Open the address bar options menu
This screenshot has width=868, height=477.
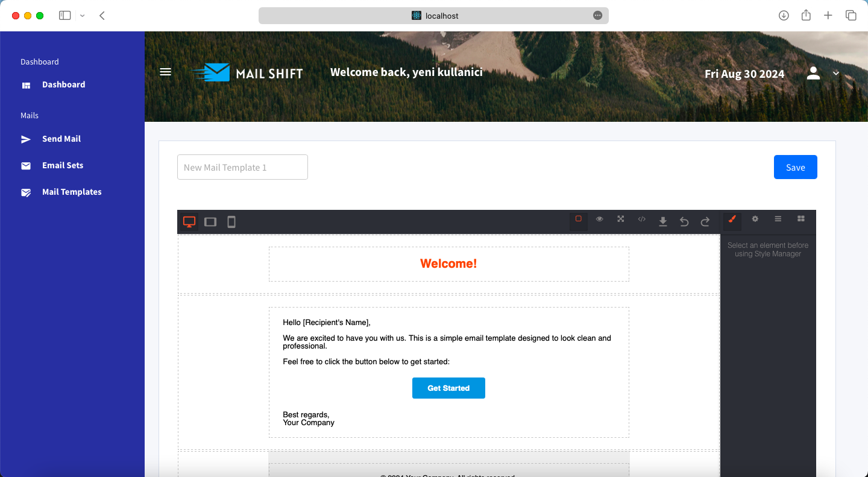coord(597,15)
